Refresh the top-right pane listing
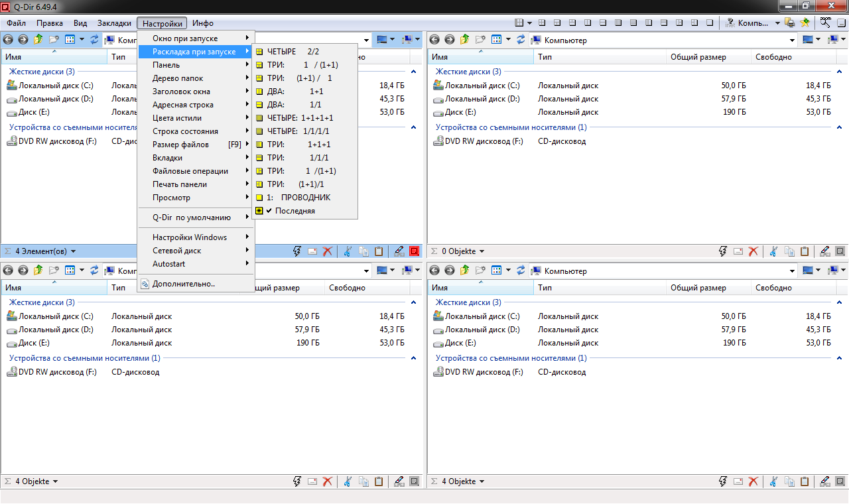The width and height of the screenshot is (849, 504). point(521,40)
